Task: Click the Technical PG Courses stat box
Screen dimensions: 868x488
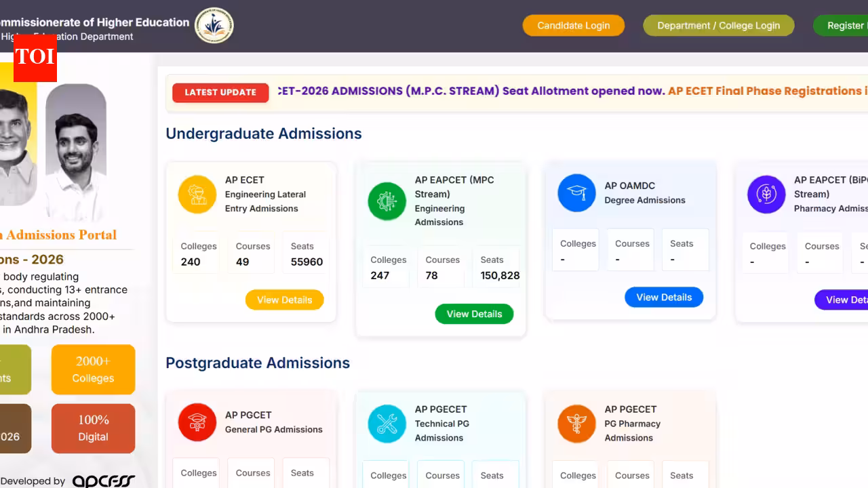Action: click(441, 474)
